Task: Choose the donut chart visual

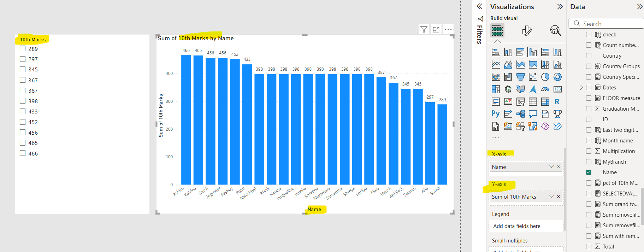Action: tap(557, 77)
